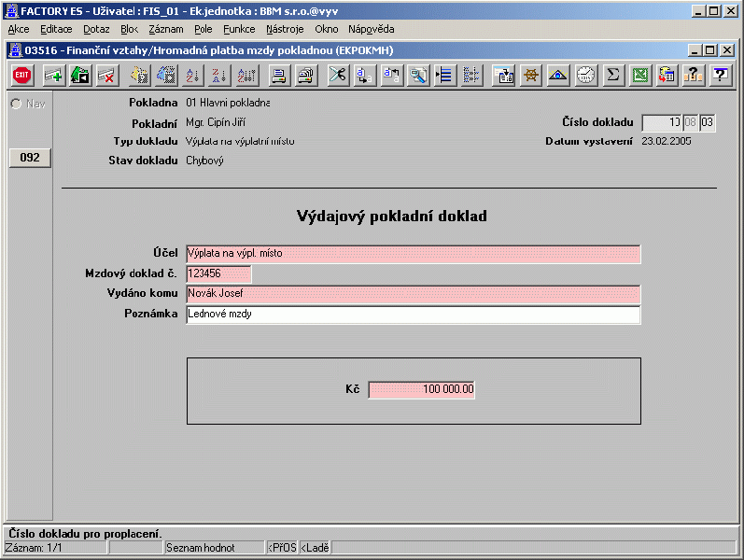
Task: Click the cashier name 'Mgr. Cipín Jiří'
Action: click(x=216, y=122)
